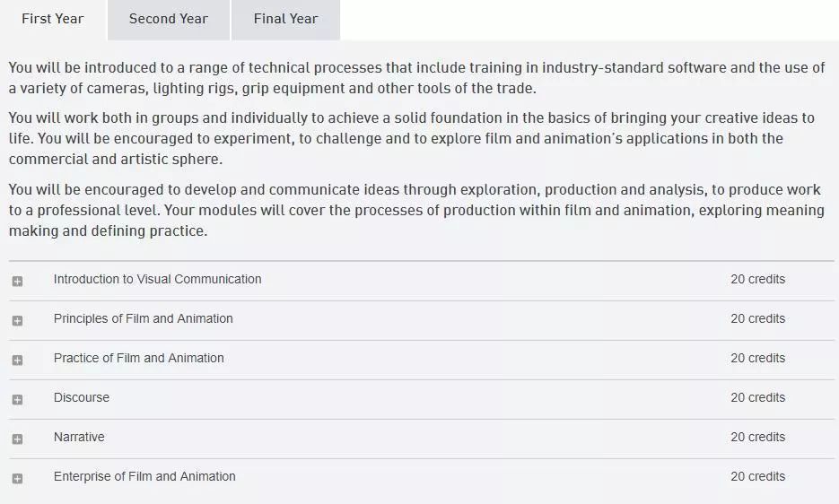Click the plus icon next to Narrative
The width and height of the screenshot is (839, 504).
tap(17, 439)
